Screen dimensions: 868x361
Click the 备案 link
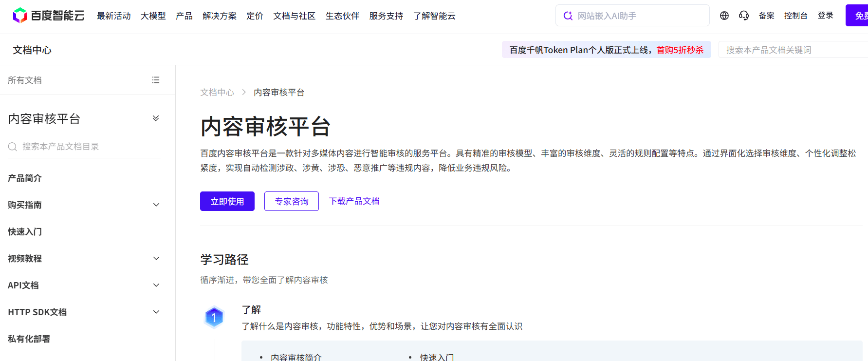(767, 16)
